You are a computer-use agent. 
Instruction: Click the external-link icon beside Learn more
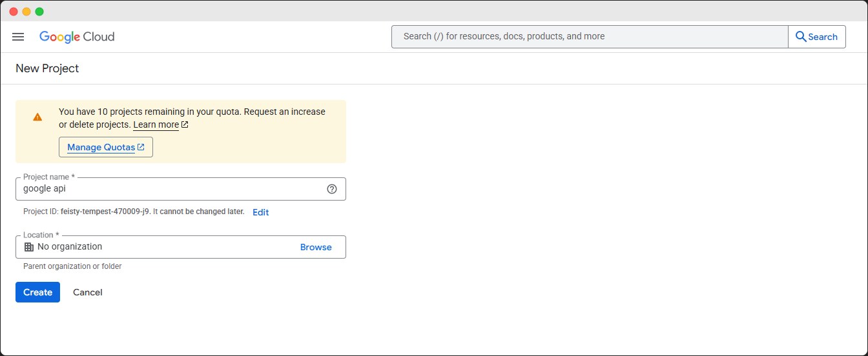pos(185,124)
